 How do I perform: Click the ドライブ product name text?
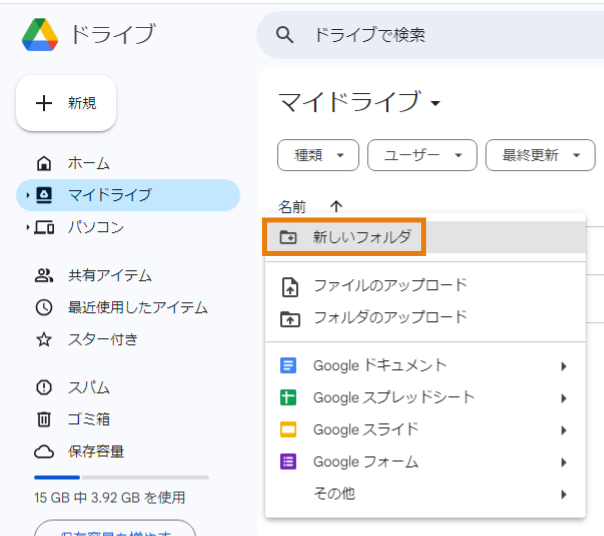click(x=113, y=34)
